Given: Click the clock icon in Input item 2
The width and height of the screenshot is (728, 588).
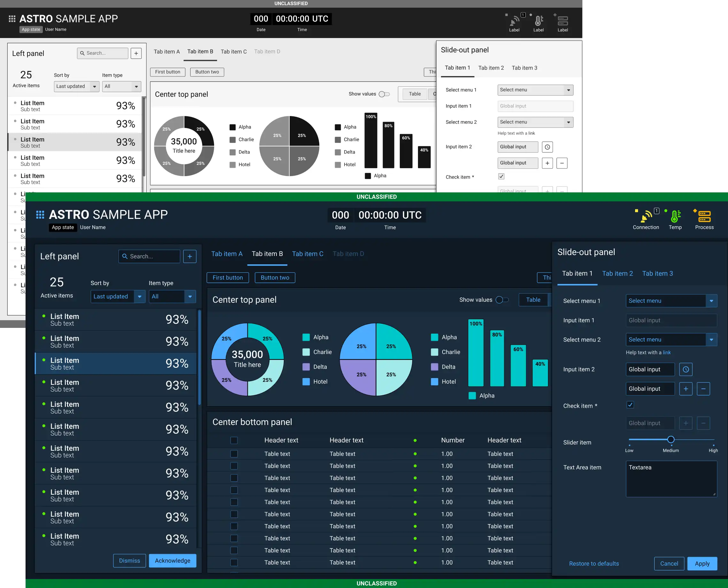Looking at the screenshot, I should [x=686, y=368].
